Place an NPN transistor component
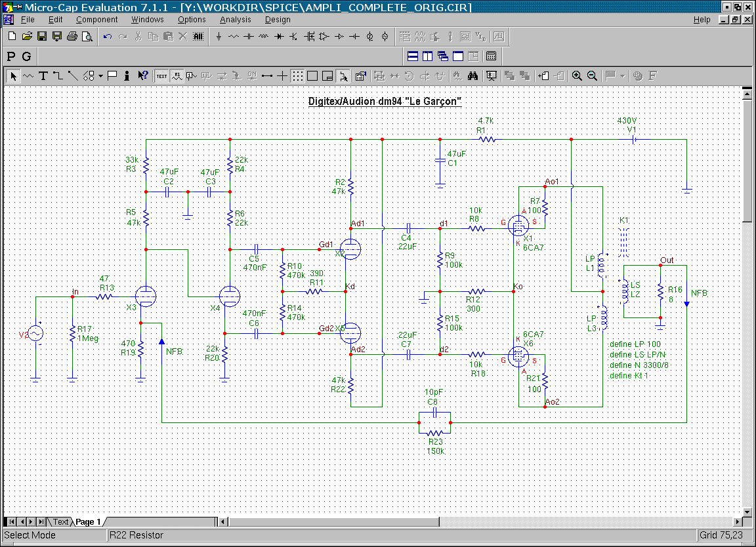 click(x=293, y=36)
